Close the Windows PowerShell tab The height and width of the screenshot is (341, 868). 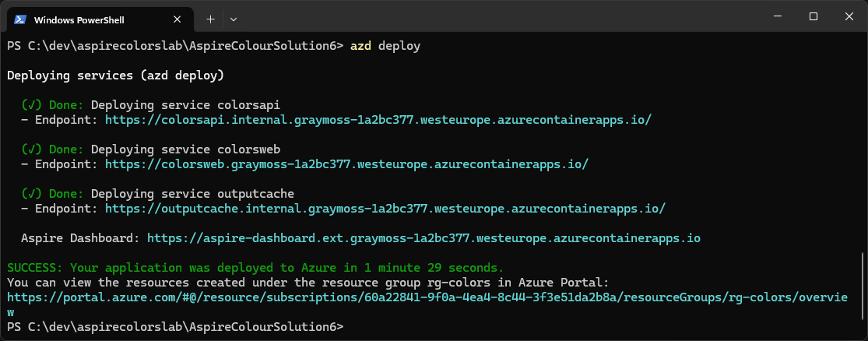[x=179, y=19]
